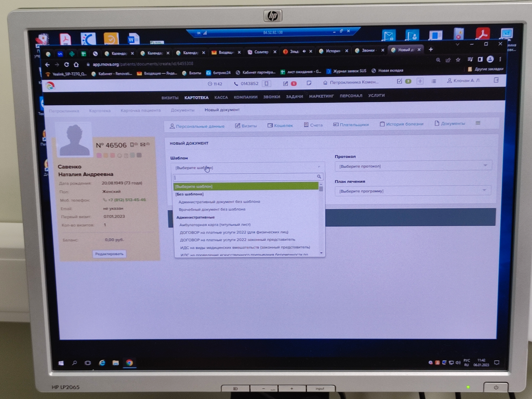Toggle the gray square tag under patient number

pos(139,155)
